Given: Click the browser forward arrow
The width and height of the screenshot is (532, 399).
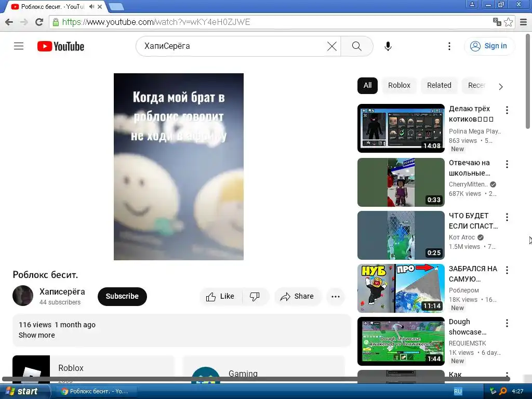Looking at the screenshot, I should [x=24, y=22].
